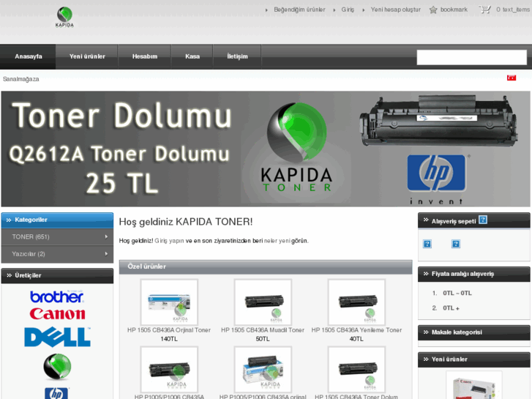Click the second question icon in cart box
This screenshot has width=532, height=399.
456,244
